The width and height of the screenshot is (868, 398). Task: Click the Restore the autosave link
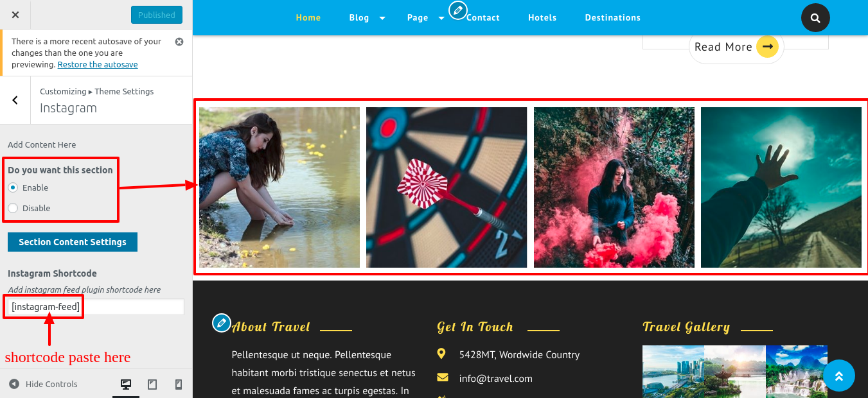tap(98, 64)
